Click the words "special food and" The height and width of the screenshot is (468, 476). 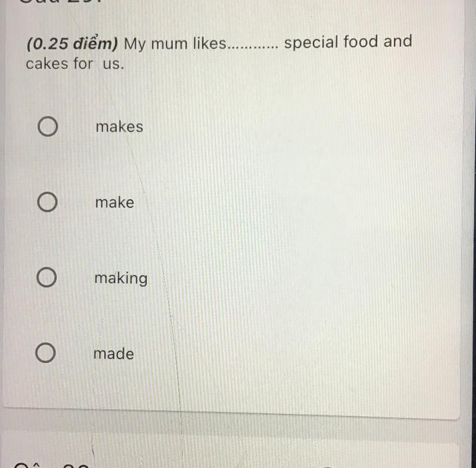348,41
